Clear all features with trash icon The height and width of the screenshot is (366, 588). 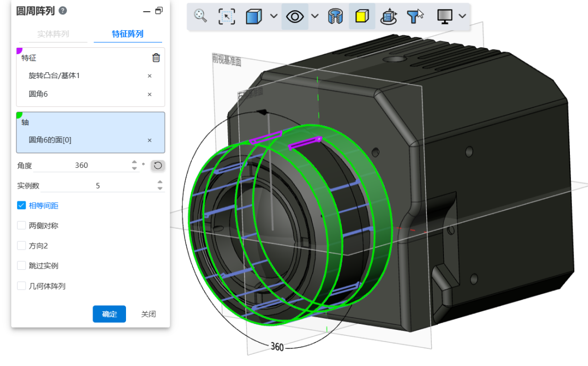click(x=156, y=58)
